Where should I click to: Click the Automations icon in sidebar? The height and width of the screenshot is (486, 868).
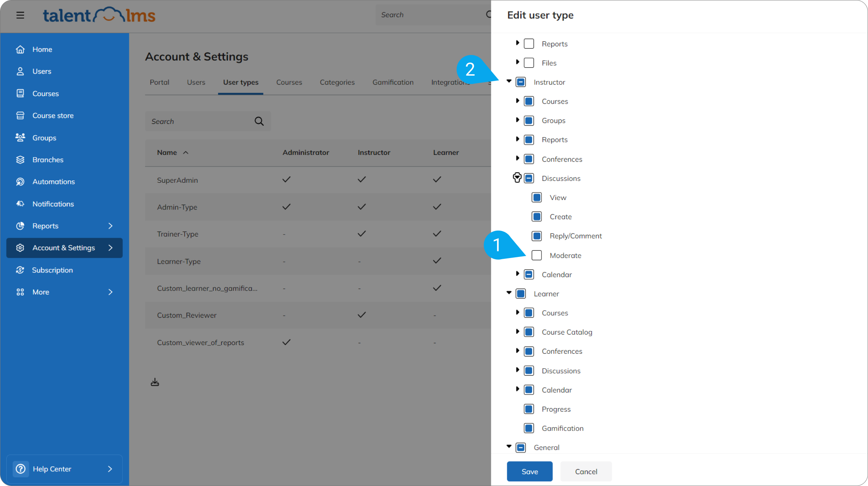(20, 182)
